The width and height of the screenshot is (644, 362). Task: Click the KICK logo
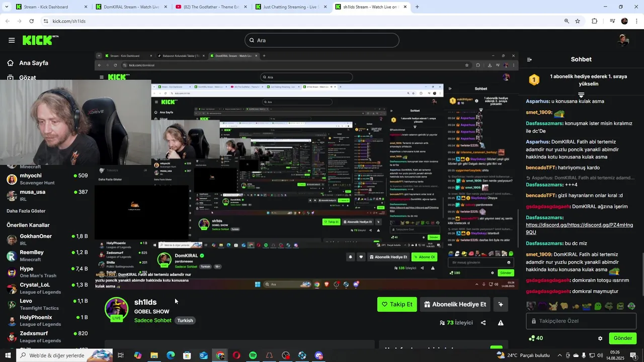[40, 40]
